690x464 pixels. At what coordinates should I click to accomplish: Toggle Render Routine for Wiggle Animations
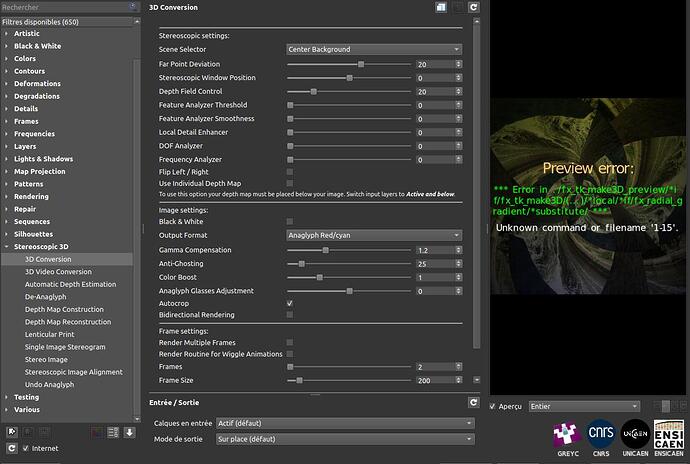click(290, 354)
